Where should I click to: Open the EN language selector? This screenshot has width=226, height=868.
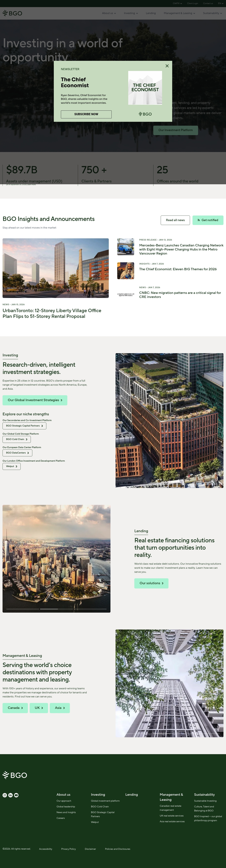(x=221, y=3)
